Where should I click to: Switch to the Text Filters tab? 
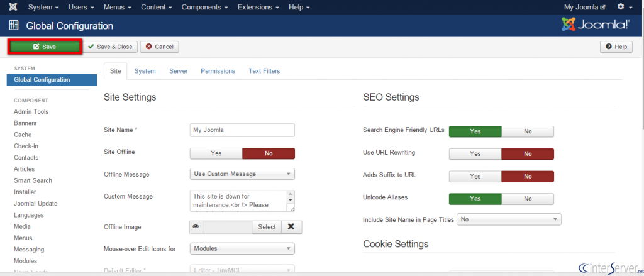tap(264, 71)
